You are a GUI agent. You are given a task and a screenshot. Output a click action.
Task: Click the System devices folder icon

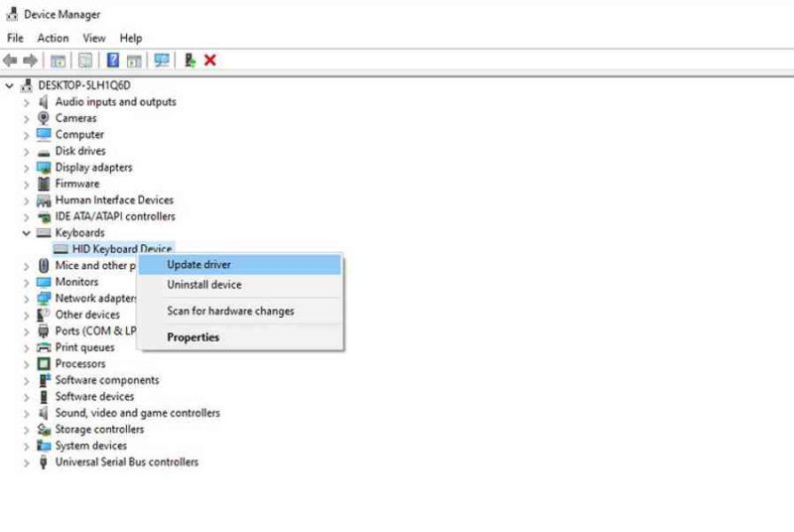pyautogui.click(x=44, y=446)
